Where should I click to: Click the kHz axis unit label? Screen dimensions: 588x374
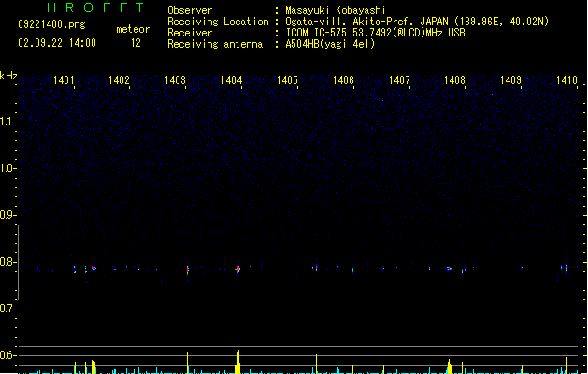pos(8,76)
